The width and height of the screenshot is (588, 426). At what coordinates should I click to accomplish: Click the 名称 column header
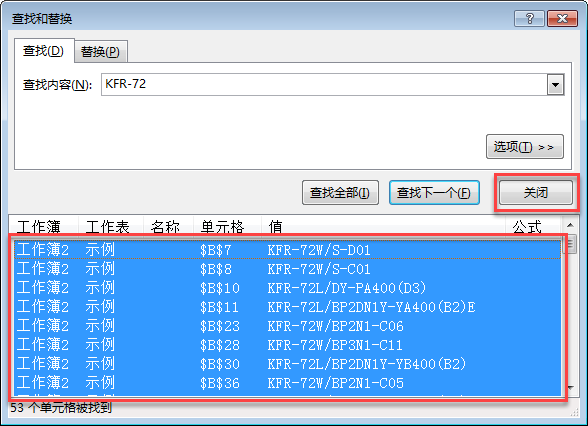coord(168,226)
